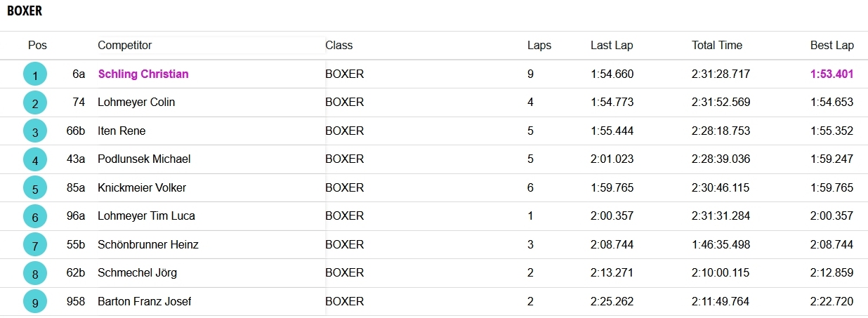Select the Pos column header
The width and height of the screenshot is (868, 318).
click(37, 46)
